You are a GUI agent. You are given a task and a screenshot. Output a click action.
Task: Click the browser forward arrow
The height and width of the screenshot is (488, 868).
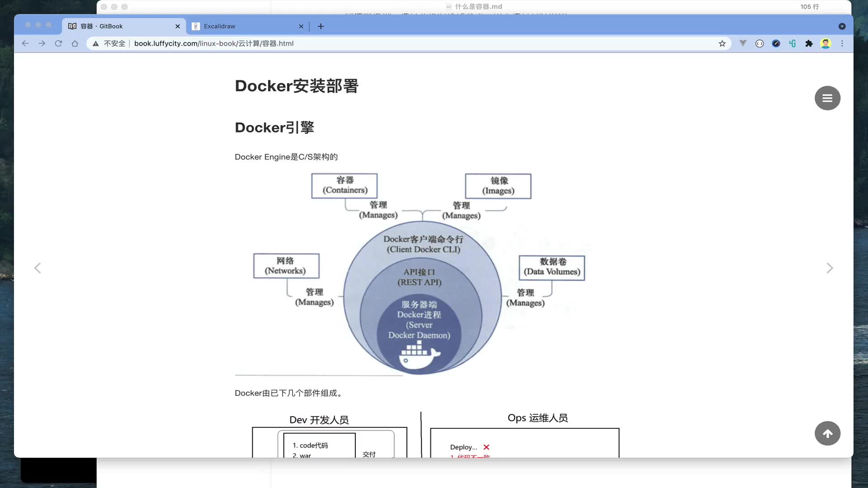(x=42, y=43)
